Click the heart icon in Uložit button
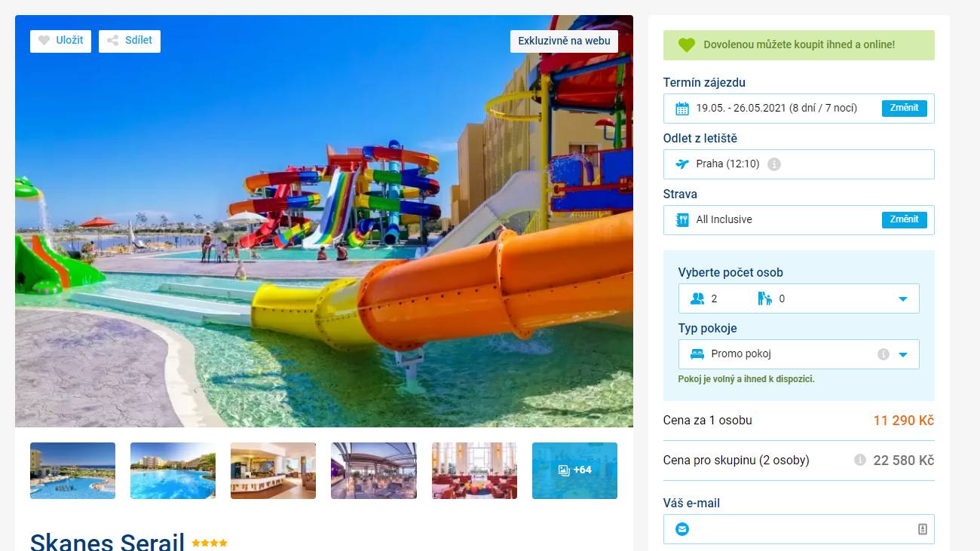Image resolution: width=980 pixels, height=551 pixels. click(x=44, y=41)
